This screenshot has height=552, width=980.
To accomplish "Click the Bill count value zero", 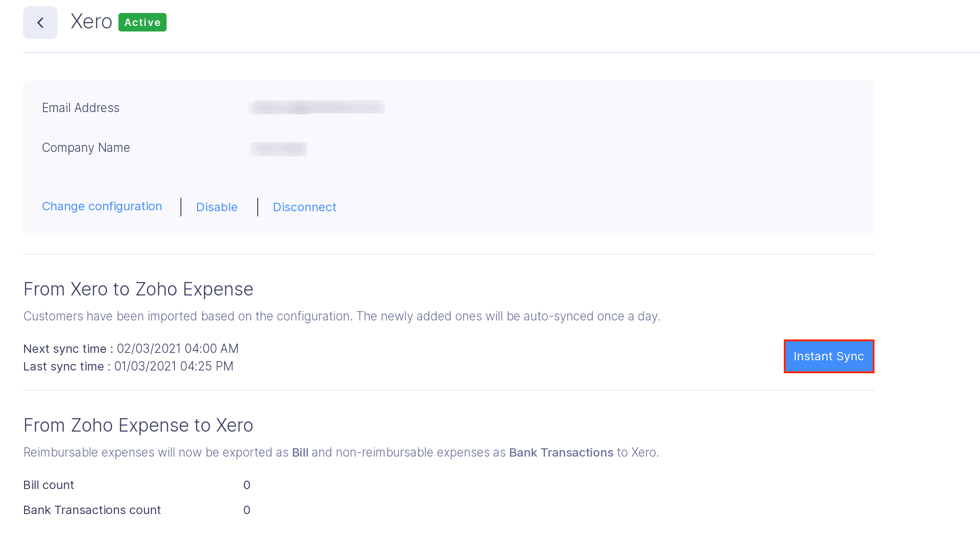I will (x=247, y=485).
